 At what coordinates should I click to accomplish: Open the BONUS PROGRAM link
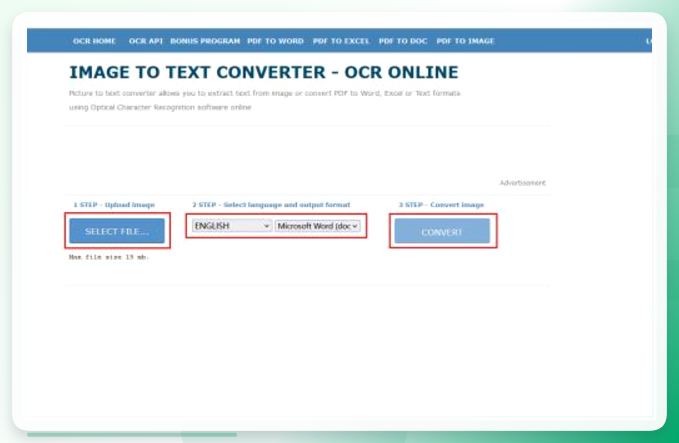[x=205, y=41]
